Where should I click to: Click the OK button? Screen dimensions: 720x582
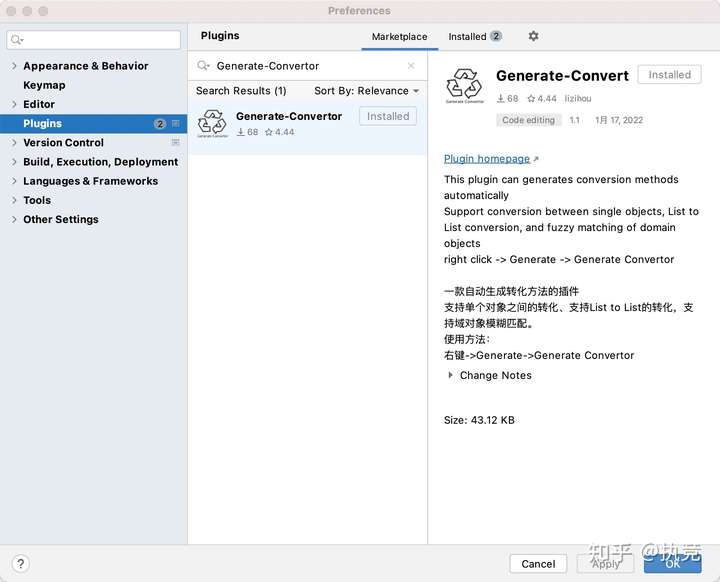(x=672, y=564)
